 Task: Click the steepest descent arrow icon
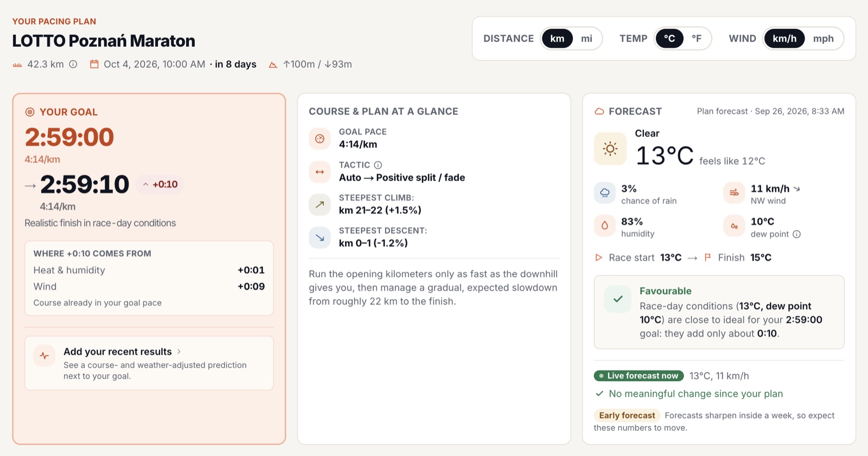point(320,237)
